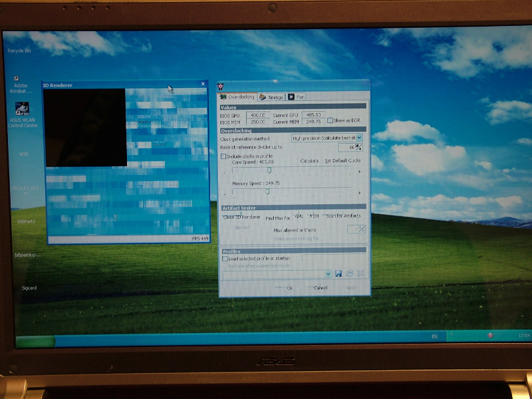Find max for GPU
532x399 pixels.
tap(299, 216)
